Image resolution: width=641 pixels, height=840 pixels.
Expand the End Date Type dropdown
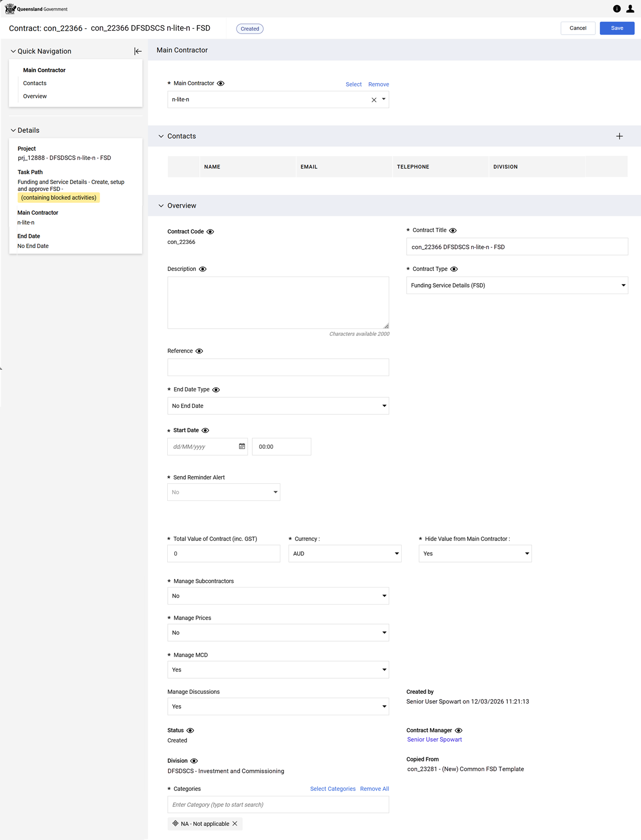point(278,406)
